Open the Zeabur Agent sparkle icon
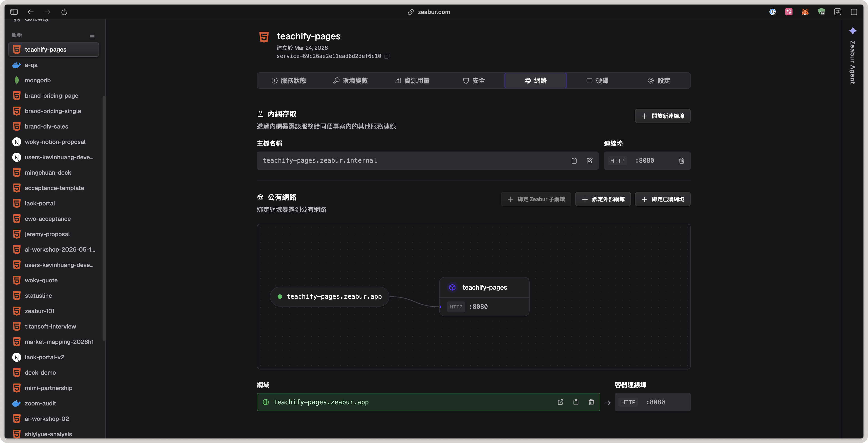The image size is (868, 443). pyautogui.click(x=852, y=31)
